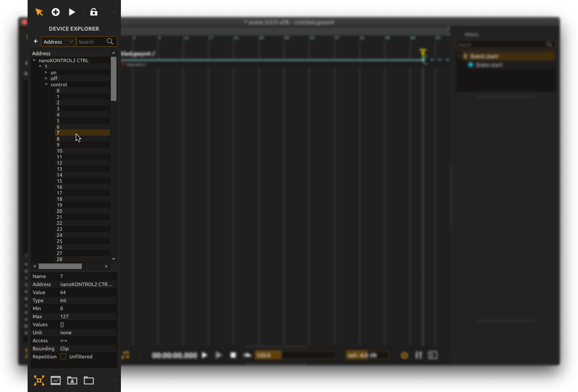This screenshot has height=392, width=578.
Task: Select control item 20
Action: point(83,211)
